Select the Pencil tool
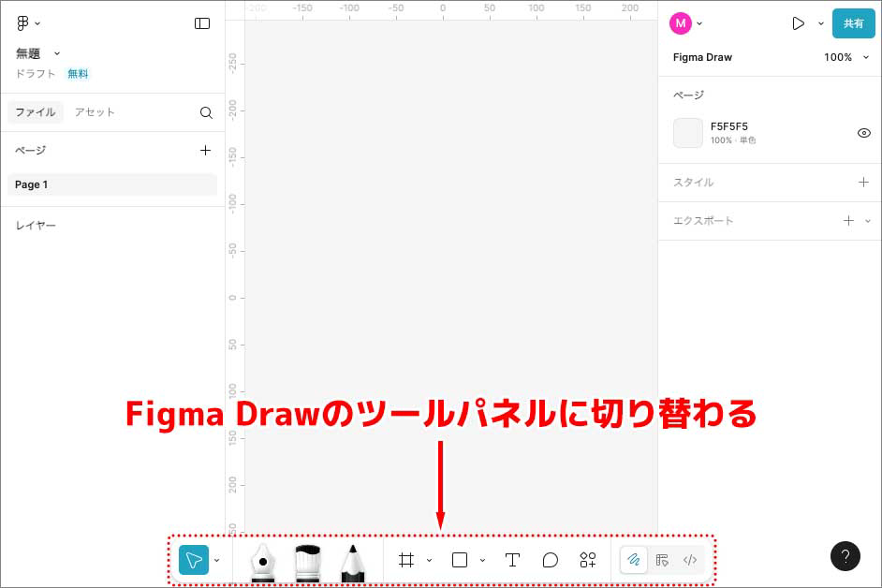The height and width of the screenshot is (588, 882). [352, 561]
